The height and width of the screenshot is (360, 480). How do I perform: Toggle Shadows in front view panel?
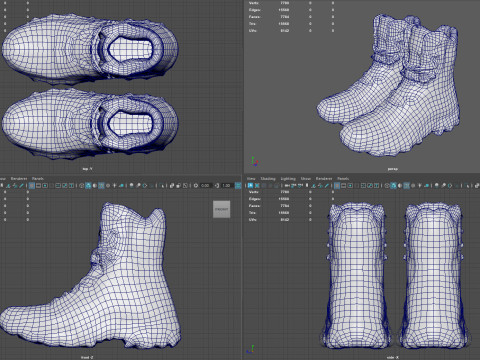(x=121, y=185)
